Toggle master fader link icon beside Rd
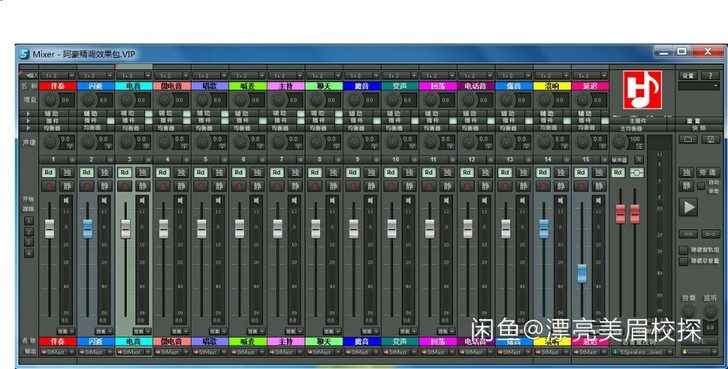The height and width of the screenshot is (369, 728). (637, 173)
